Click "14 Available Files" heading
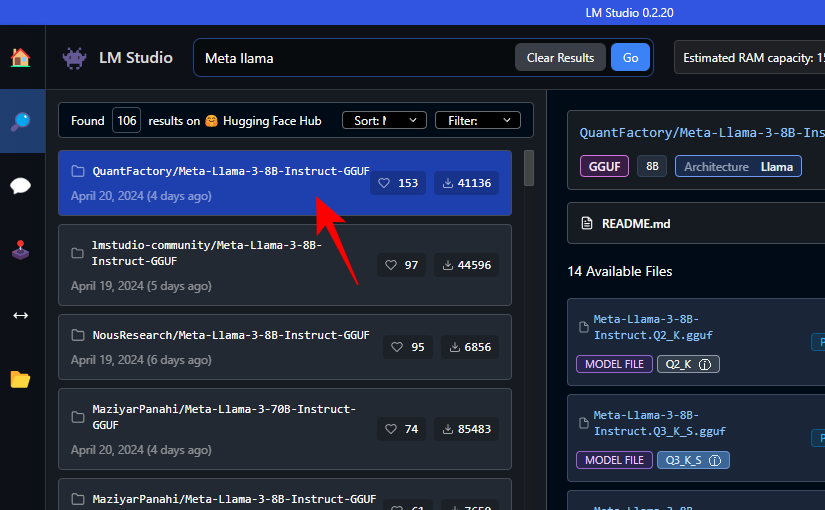The height and width of the screenshot is (510, 825). (620, 272)
